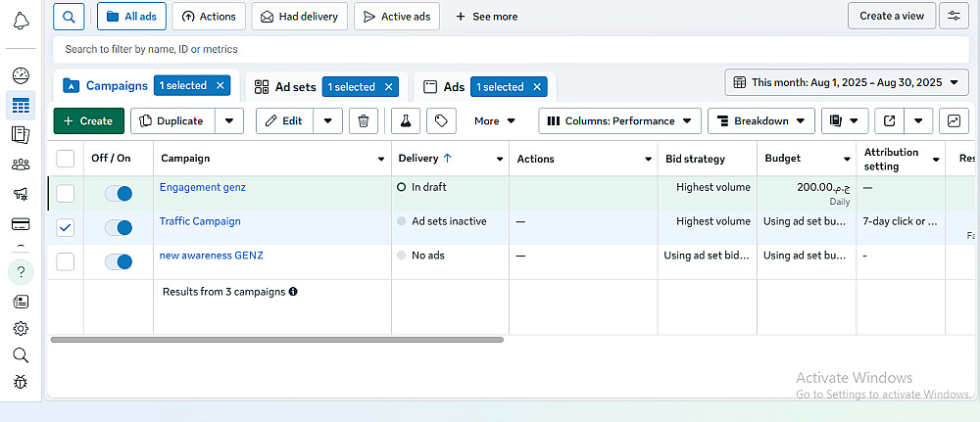Image resolution: width=980 pixels, height=422 pixels.
Task: Switch to the Ad sets tab
Action: pos(285,87)
